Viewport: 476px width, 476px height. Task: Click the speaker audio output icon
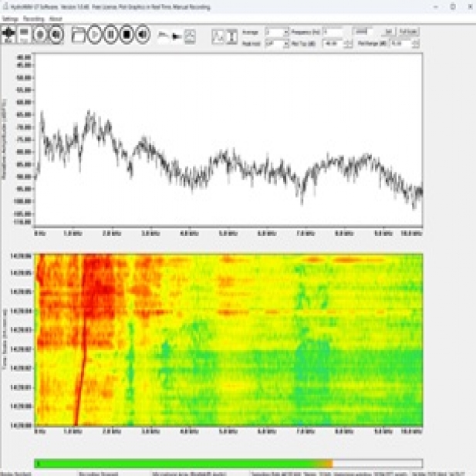(x=142, y=35)
